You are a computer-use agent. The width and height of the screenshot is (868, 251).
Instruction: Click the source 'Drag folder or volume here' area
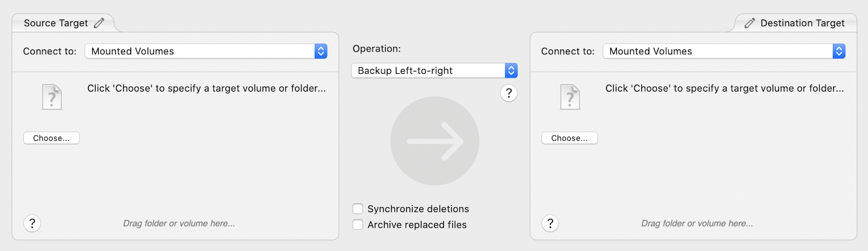coord(179,223)
